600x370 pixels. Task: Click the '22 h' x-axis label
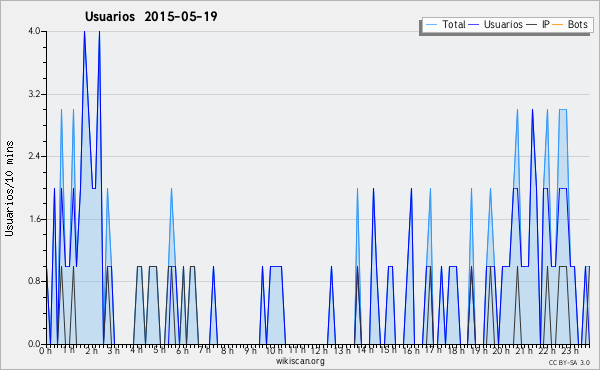(x=546, y=351)
